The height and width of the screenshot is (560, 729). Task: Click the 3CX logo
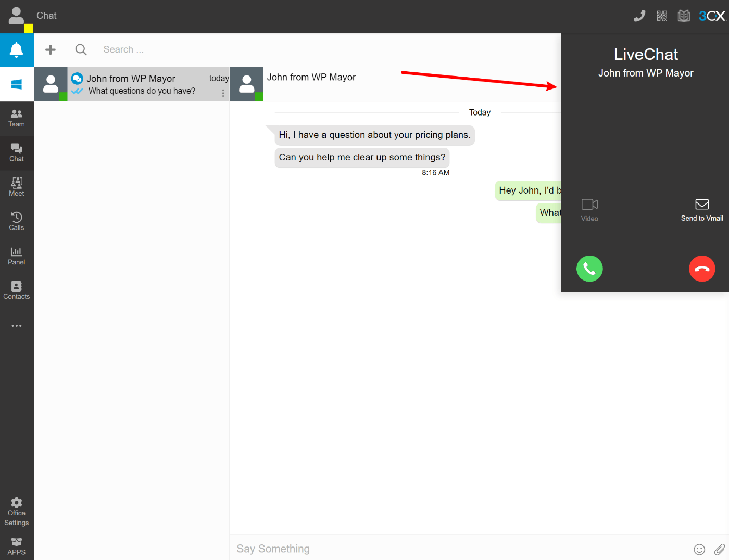tap(712, 16)
